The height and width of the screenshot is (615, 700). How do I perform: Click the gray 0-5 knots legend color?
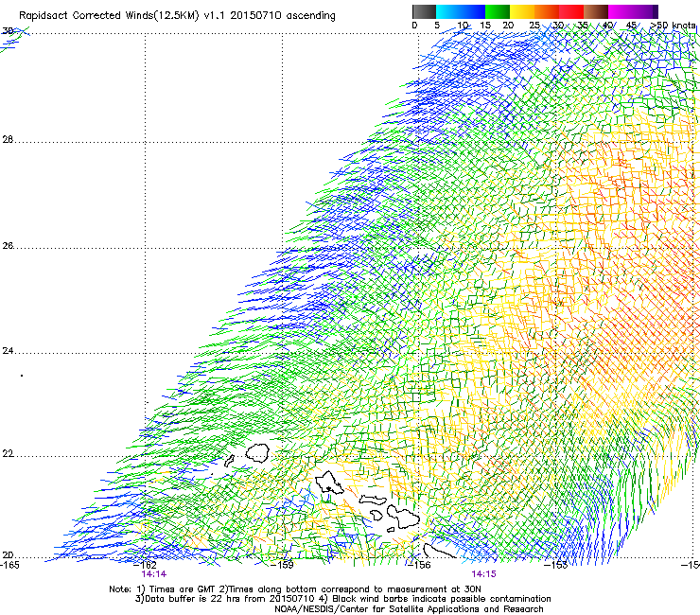[424, 11]
